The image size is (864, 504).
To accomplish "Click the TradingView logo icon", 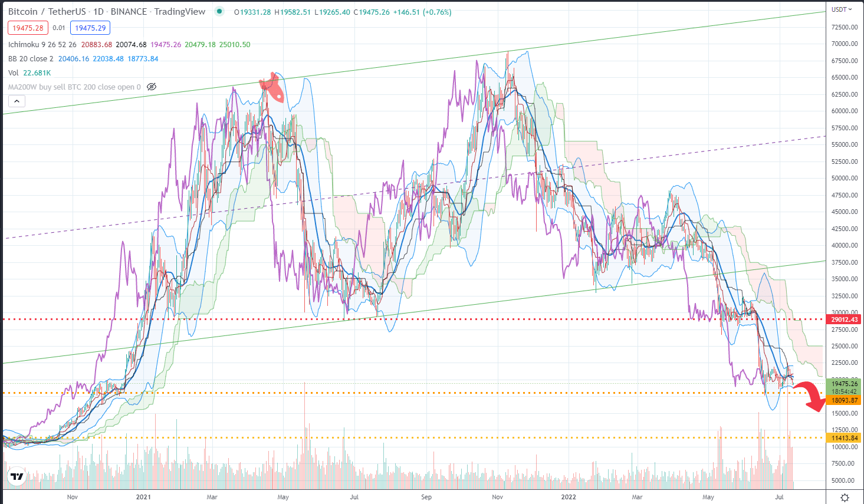I will coord(17,477).
